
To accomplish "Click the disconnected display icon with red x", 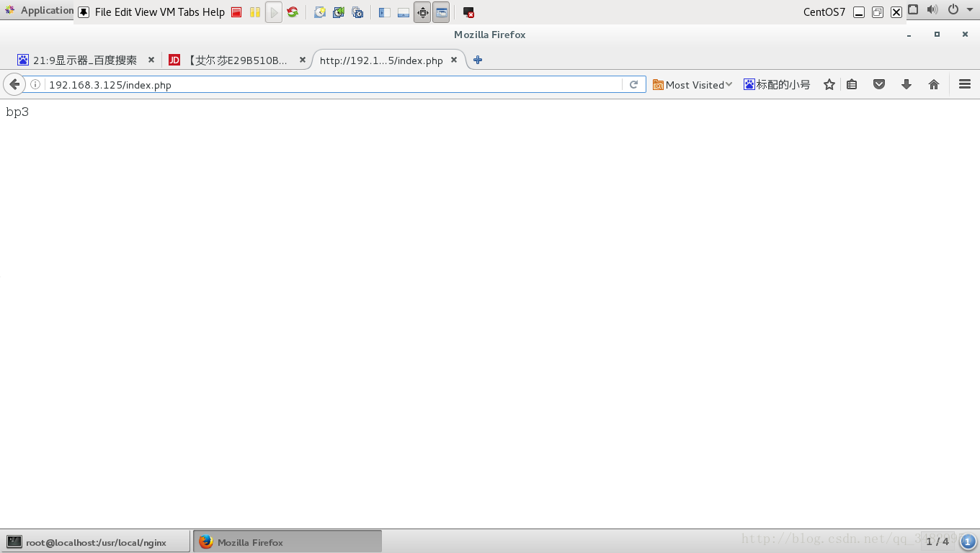I will 468,12.
